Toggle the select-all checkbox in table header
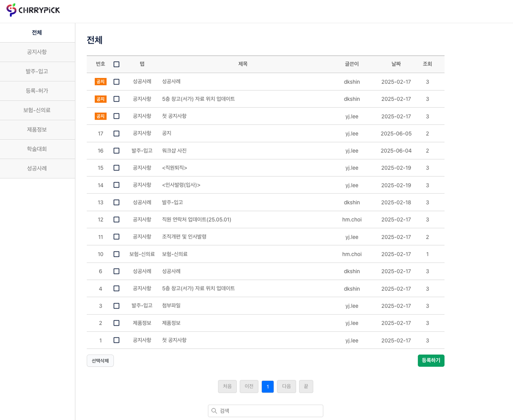513x420 pixels. [116, 64]
